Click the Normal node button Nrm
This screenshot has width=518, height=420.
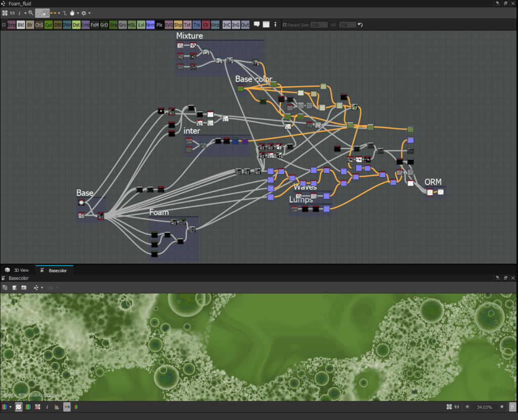coord(150,24)
